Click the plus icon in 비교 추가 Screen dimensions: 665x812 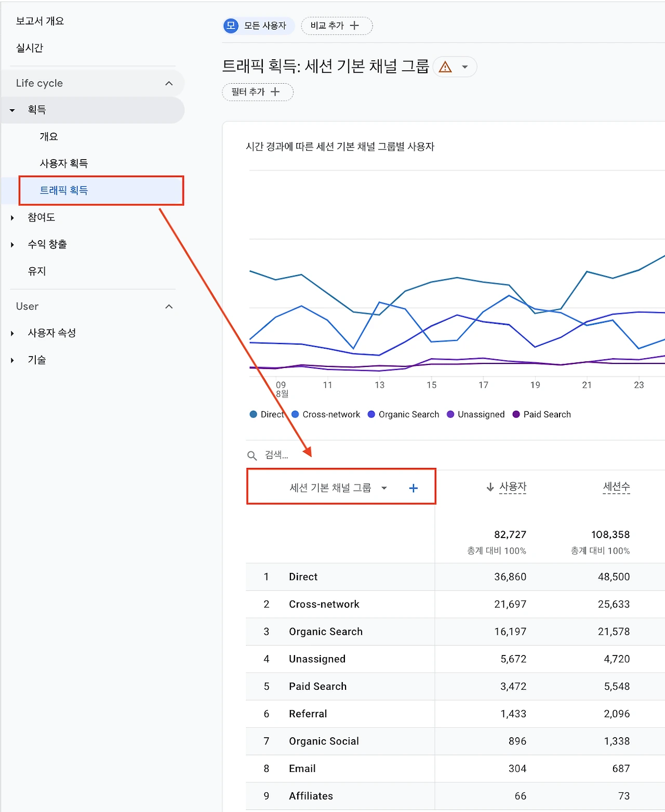tap(355, 25)
